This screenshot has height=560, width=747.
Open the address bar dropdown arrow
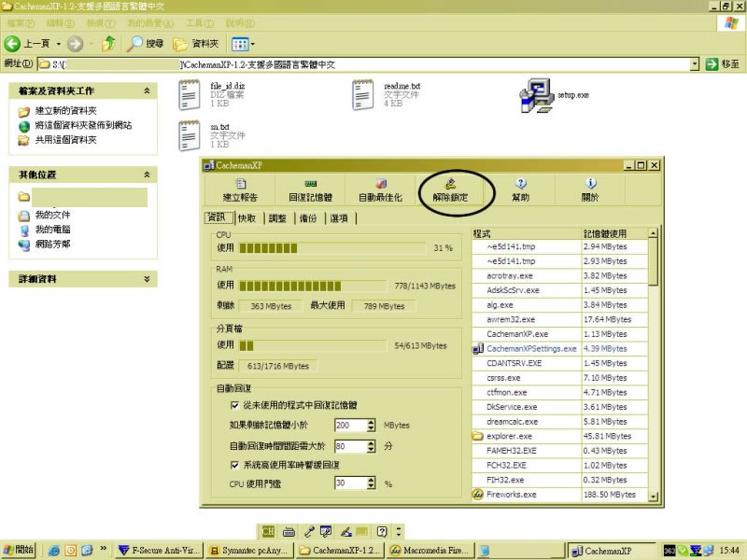pyautogui.click(x=695, y=64)
